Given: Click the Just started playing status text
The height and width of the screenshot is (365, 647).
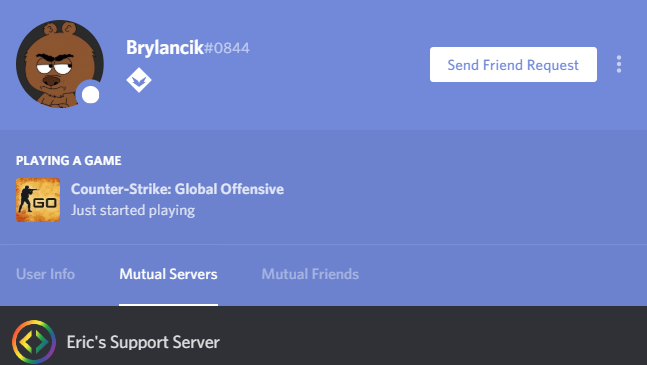Looking at the screenshot, I should click(133, 210).
